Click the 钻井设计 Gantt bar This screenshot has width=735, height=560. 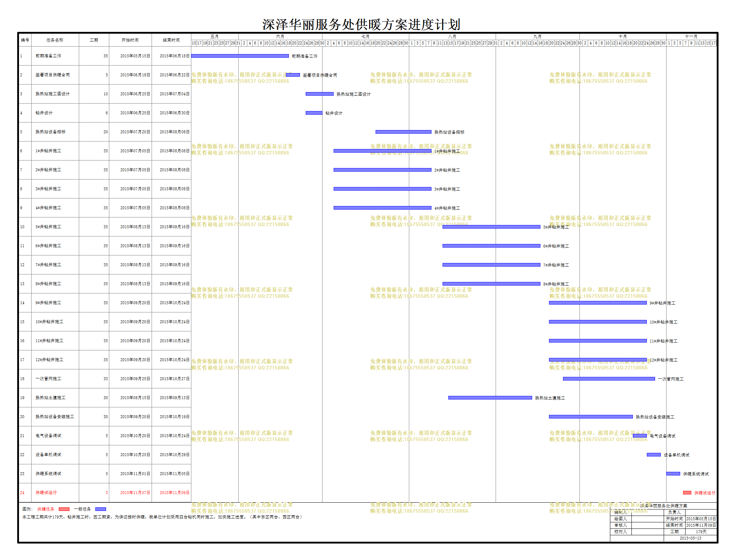click(314, 113)
